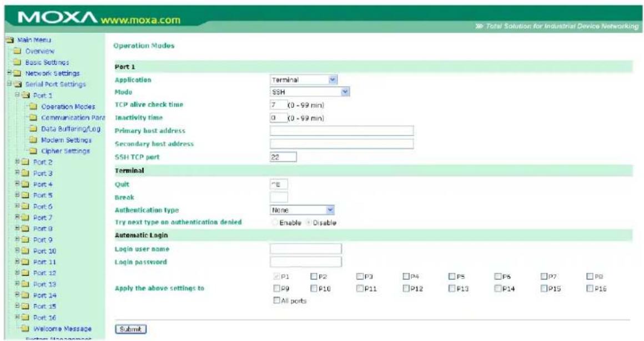Select Enable for try next authentication type

[x=275, y=223]
